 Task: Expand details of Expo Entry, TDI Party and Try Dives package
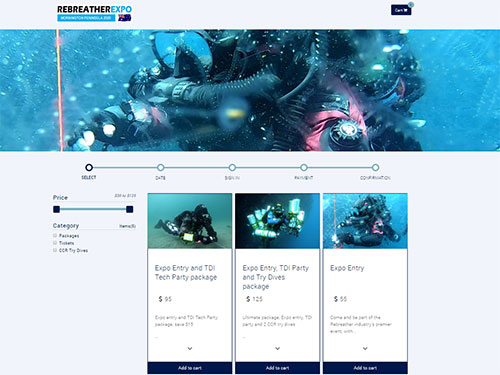pos(277,348)
